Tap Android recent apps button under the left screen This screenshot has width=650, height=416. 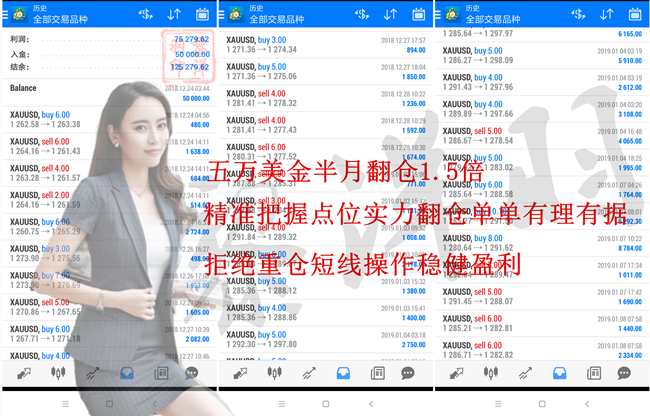tap(65, 404)
